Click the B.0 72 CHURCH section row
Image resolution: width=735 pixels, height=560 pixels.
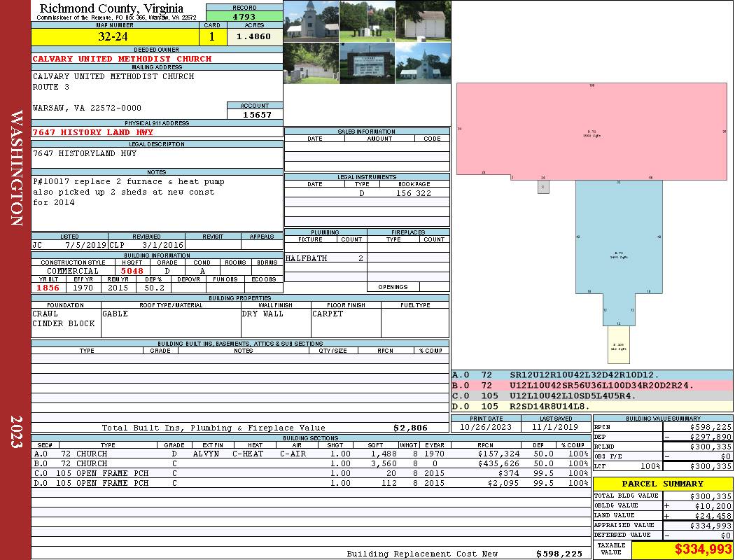click(x=310, y=463)
